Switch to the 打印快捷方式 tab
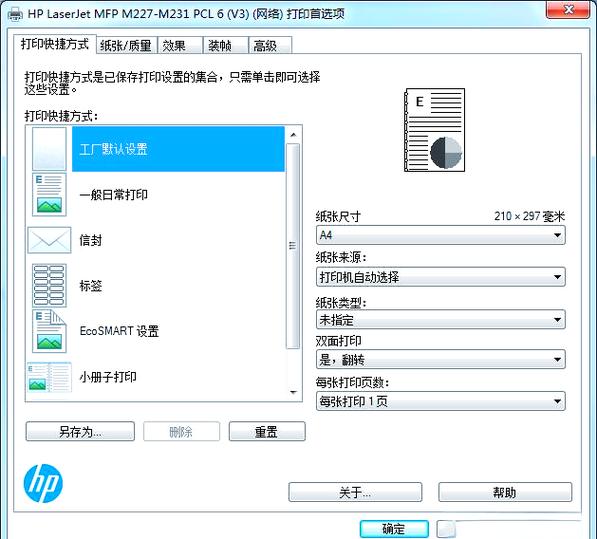Viewport: 597px width, 539px height. point(54,44)
